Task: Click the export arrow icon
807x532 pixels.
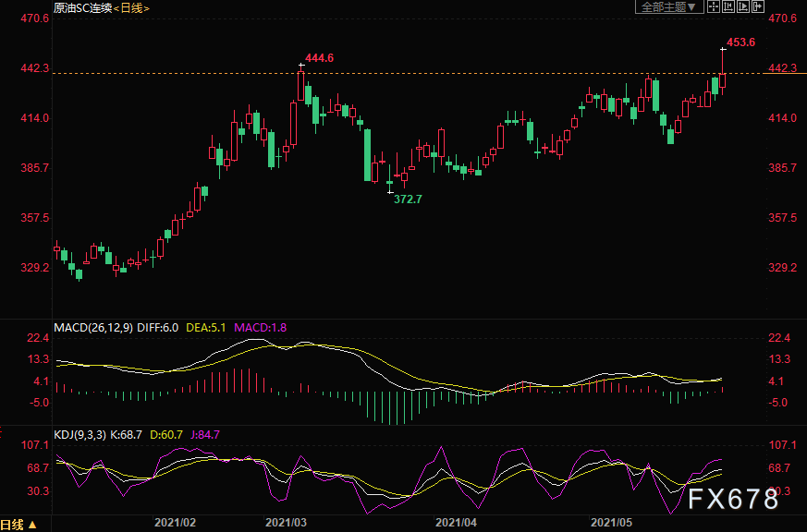Action: point(758,7)
